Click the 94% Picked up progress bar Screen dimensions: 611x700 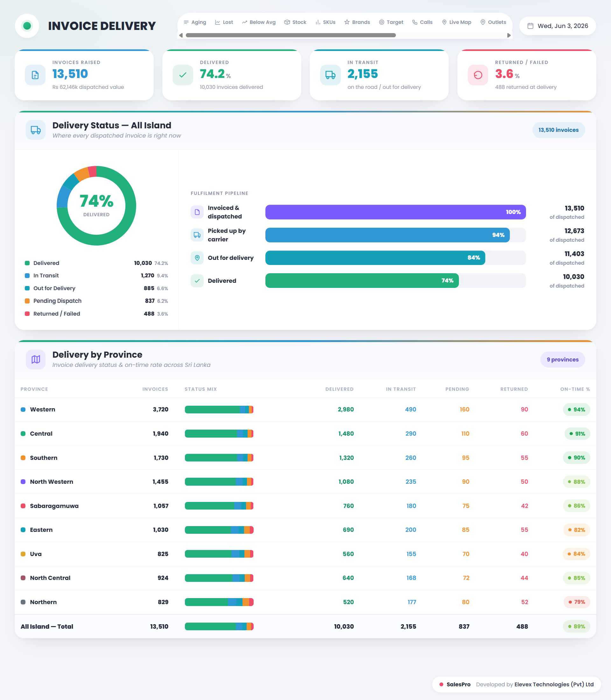pos(387,235)
